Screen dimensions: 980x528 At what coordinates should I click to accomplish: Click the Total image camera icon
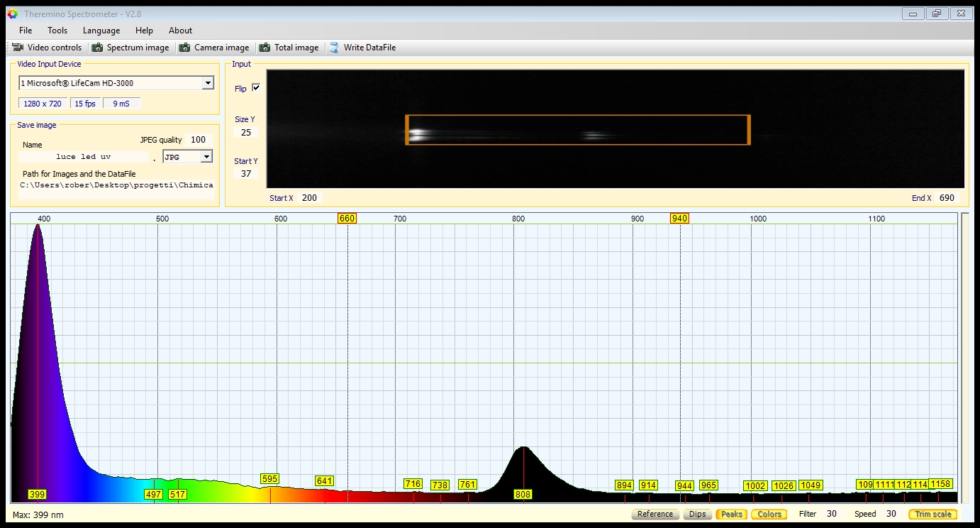(265, 48)
